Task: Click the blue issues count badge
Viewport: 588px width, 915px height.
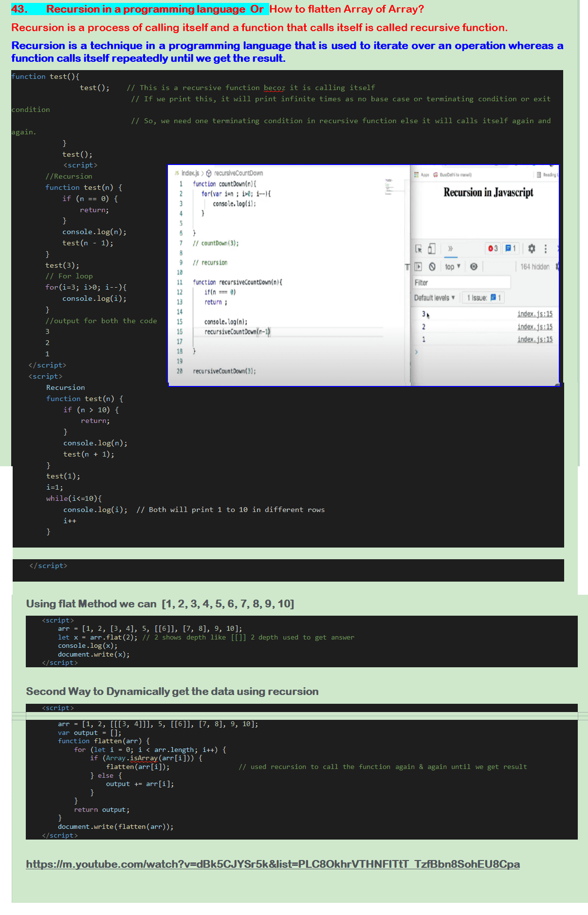Action: coord(511,249)
